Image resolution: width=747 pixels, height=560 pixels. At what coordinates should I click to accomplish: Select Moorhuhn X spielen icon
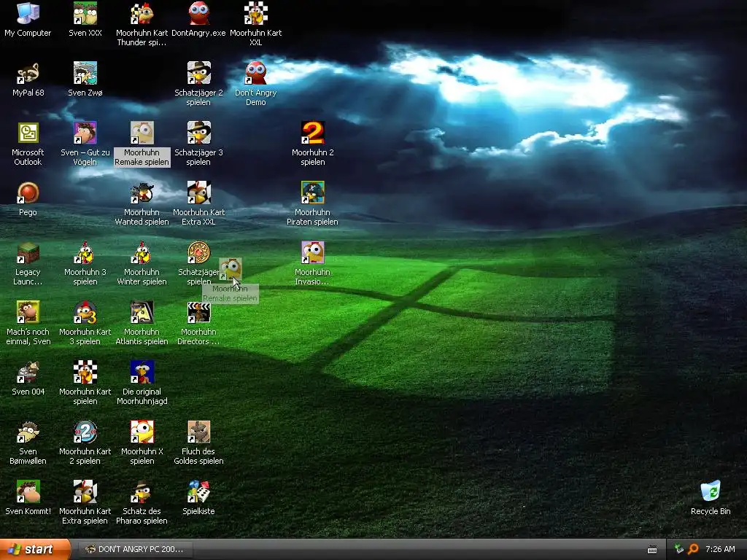pyautogui.click(x=142, y=432)
